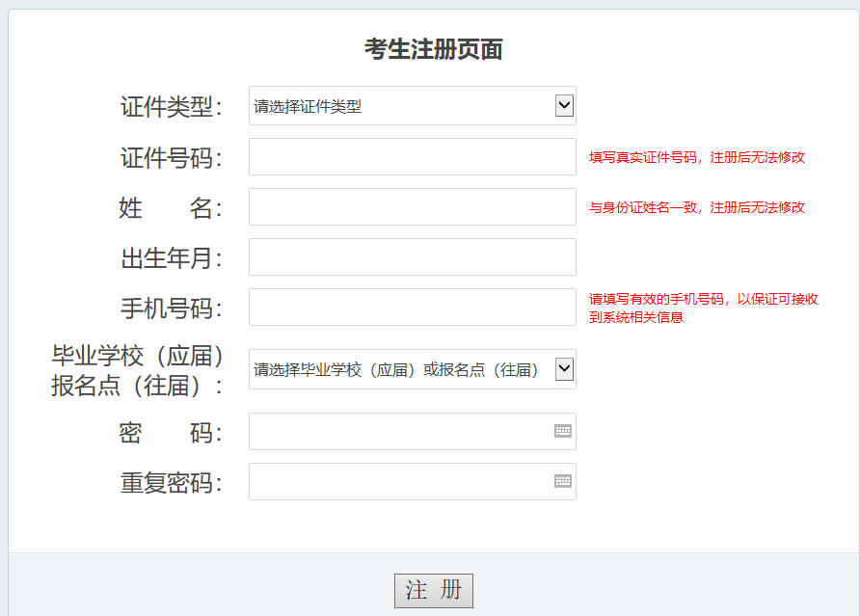Viewport: 860px width, 616px height.
Task: Click the 毕业学校（应届）label text
Action: [138, 357]
